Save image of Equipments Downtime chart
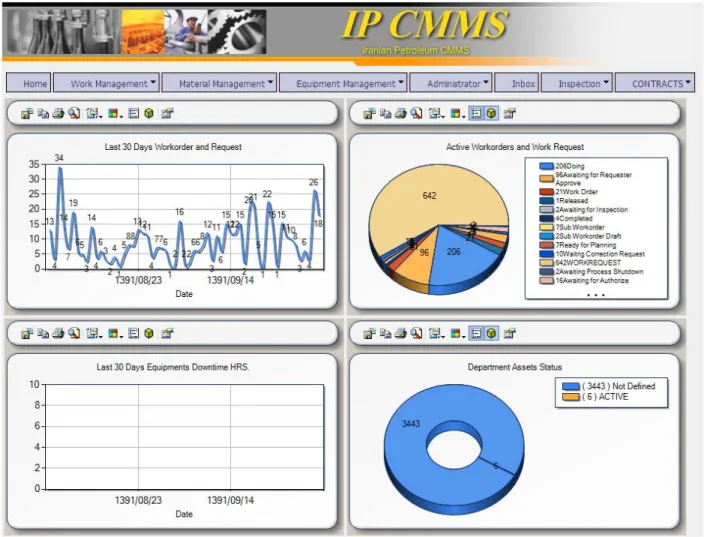The image size is (704, 537). point(27,334)
